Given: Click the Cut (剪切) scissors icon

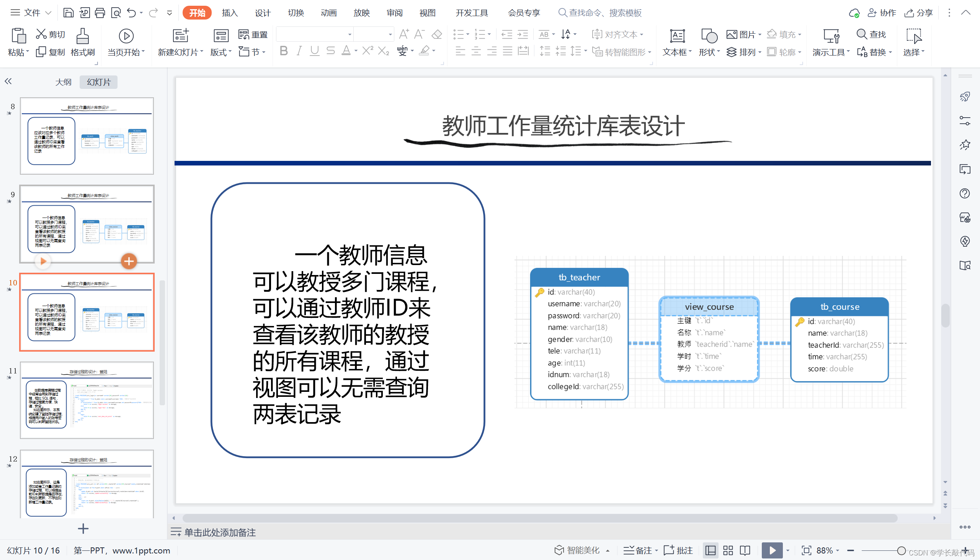Looking at the screenshot, I should [x=41, y=34].
